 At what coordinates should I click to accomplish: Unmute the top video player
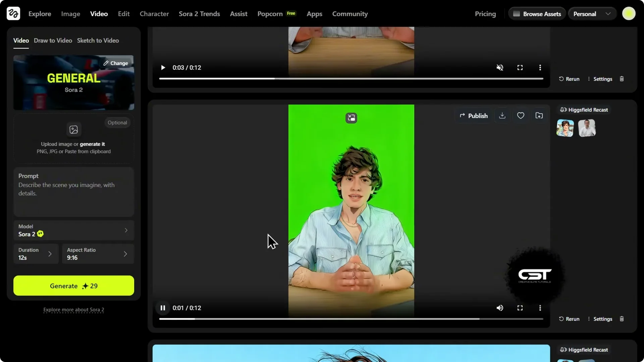(x=499, y=67)
